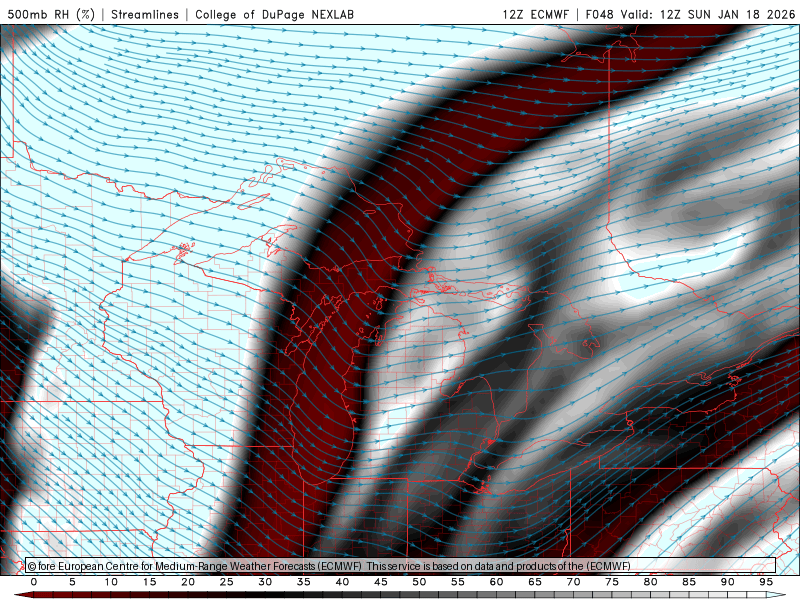Click the "55" colorbar scale label
Screen dimensions: 800x600
tap(458, 582)
